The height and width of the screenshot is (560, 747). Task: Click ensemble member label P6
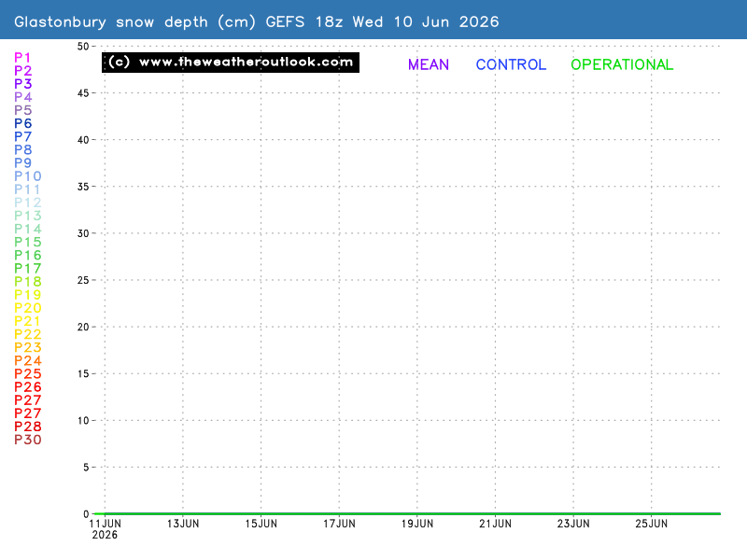pyautogui.click(x=22, y=123)
